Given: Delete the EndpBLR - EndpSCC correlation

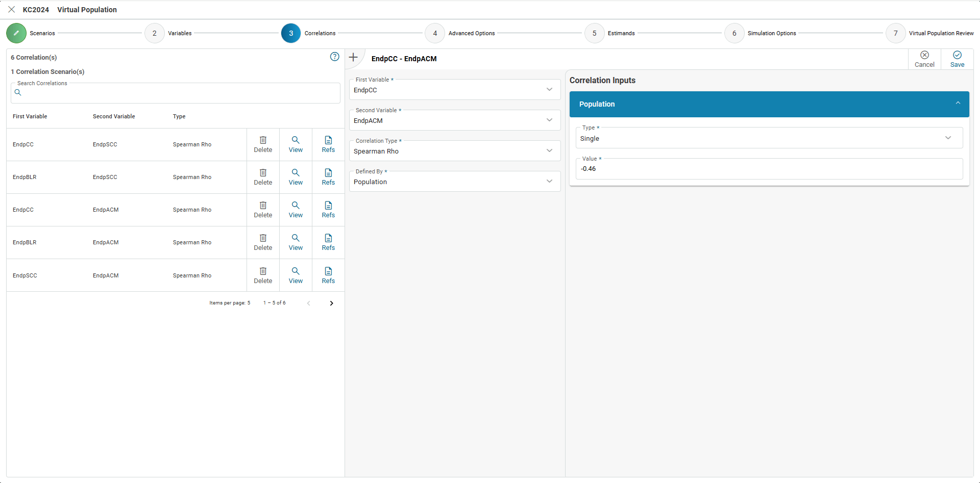Looking at the screenshot, I should [263, 177].
